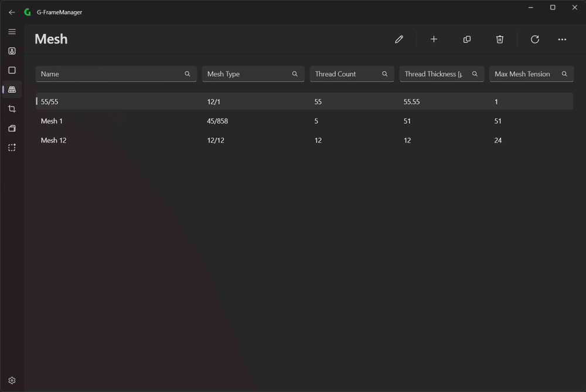This screenshot has height=392, width=586.
Task: Close the G-FrameManager window
Action: (x=575, y=8)
